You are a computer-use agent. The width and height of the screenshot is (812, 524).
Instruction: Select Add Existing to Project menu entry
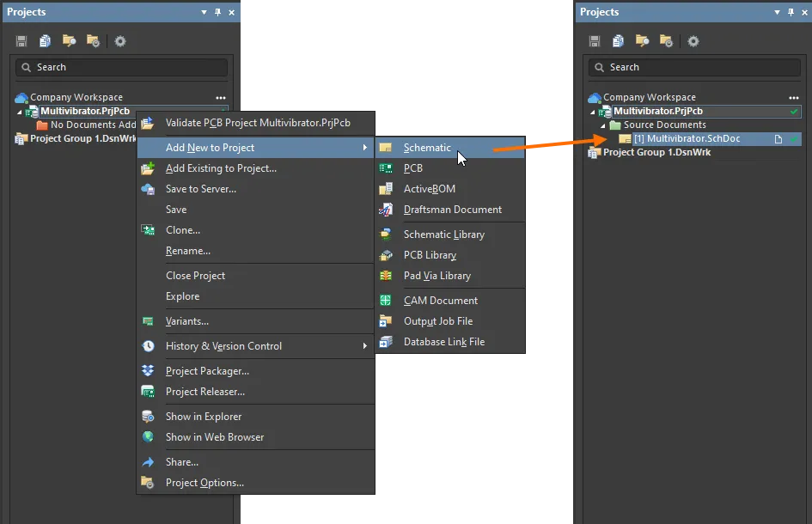256,168
